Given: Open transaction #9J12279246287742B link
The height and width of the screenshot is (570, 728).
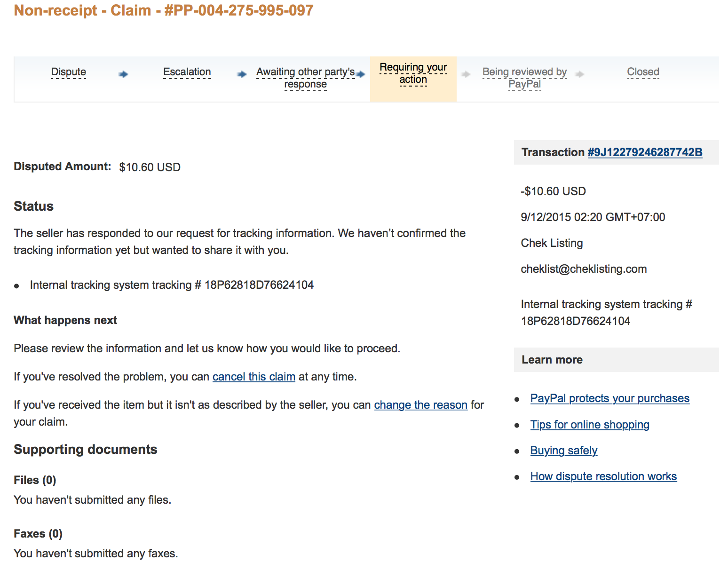Looking at the screenshot, I should 645,152.
